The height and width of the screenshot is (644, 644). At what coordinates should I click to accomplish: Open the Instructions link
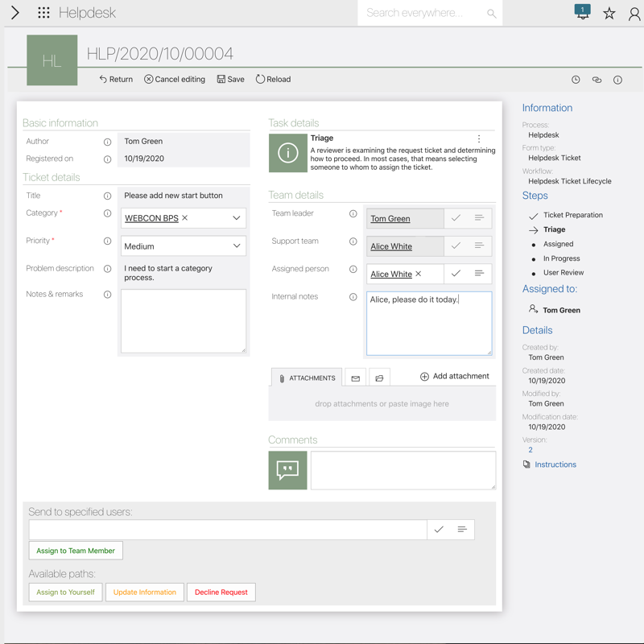(x=555, y=464)
